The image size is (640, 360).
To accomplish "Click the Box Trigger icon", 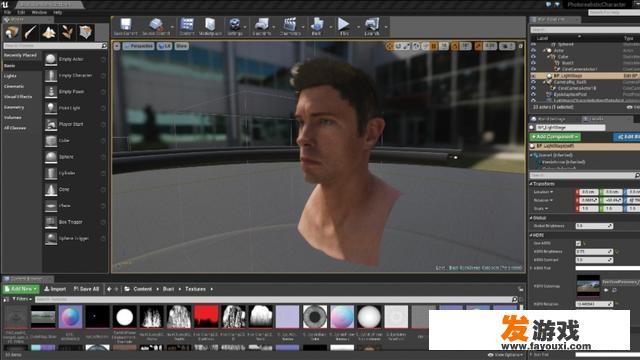I will point(51,222).
